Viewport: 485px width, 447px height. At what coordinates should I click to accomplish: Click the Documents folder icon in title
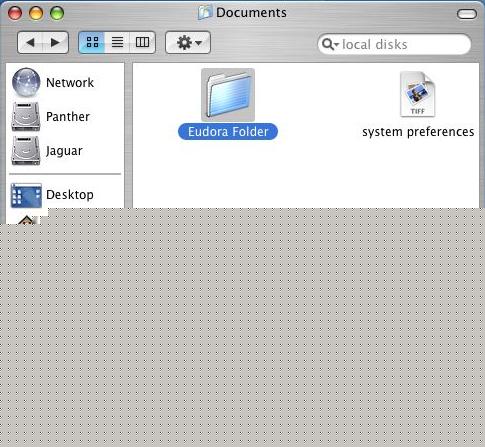(205, 13)
